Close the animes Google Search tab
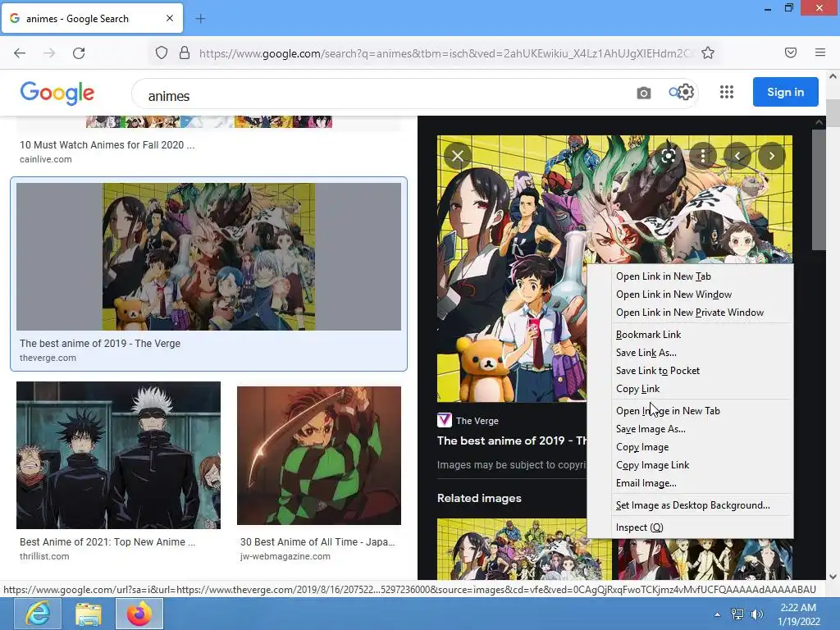Viewport: 840px width, 630px height. point(170,18)
